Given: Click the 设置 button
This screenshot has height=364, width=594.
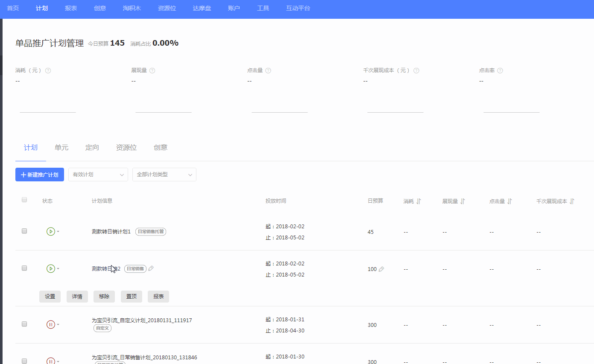Looking at the screenshot, I should (50, 297).
